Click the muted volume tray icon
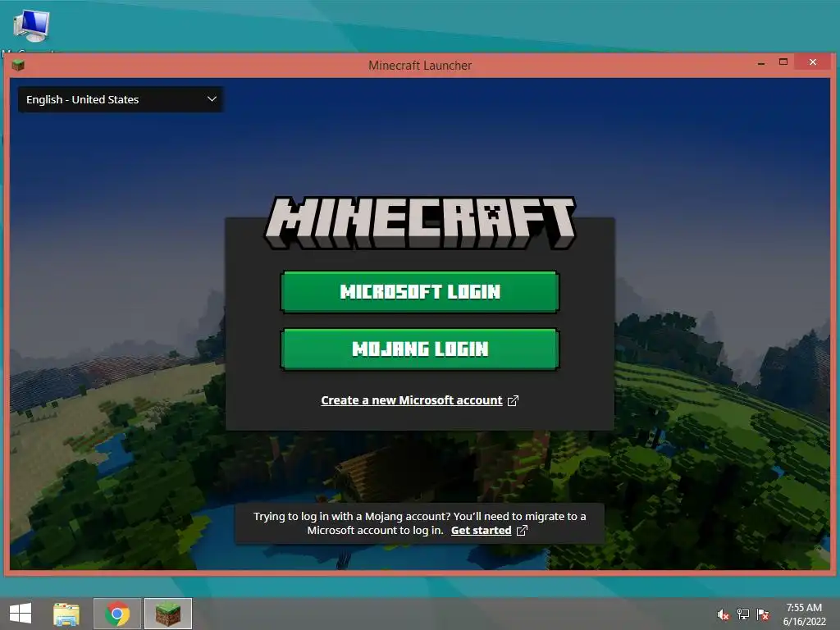The image size is (840, 630). [x=724, y=614]
